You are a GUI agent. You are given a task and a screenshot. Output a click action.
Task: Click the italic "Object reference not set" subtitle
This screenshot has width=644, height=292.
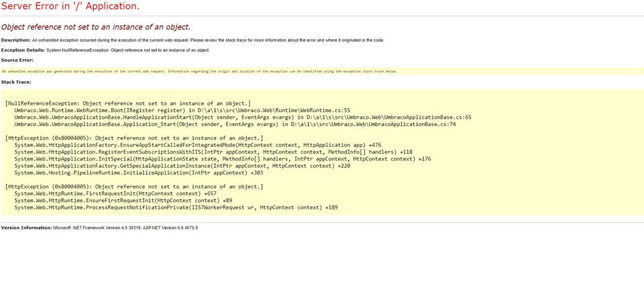96,27
